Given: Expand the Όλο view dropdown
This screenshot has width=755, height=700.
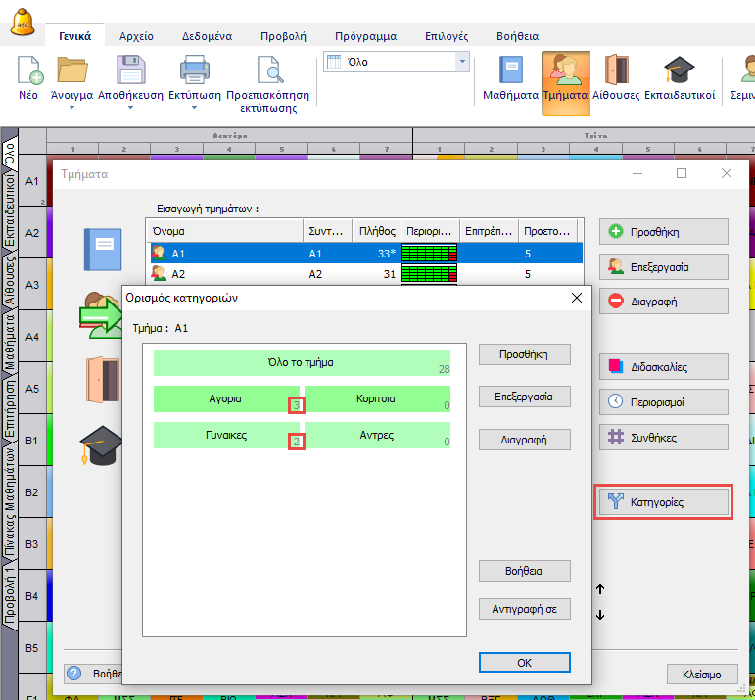Looking at the screenshot, I should (x=462, y=62).
